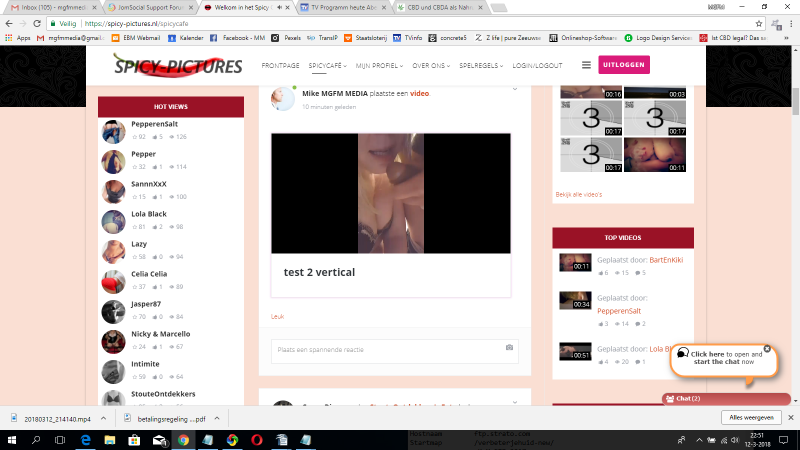Expand the Mijn Profiel menu

tap(379, 65)
